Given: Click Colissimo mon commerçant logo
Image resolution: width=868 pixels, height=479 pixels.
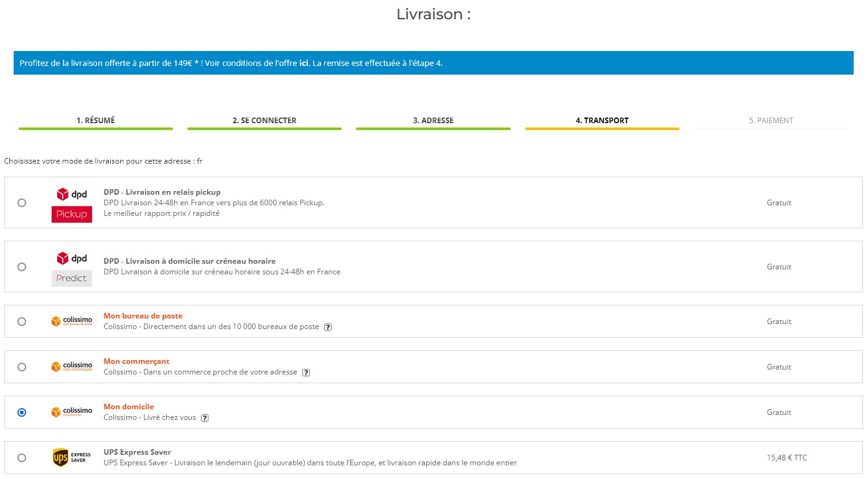Looking at the screenshot, I should point(72,367).
